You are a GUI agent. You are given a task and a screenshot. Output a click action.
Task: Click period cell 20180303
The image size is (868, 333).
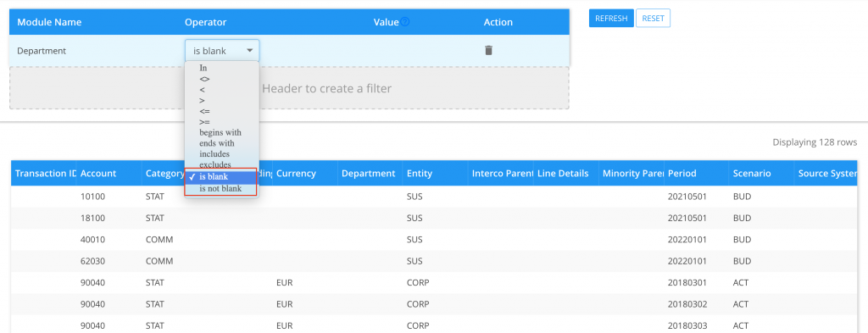[687, 326]
